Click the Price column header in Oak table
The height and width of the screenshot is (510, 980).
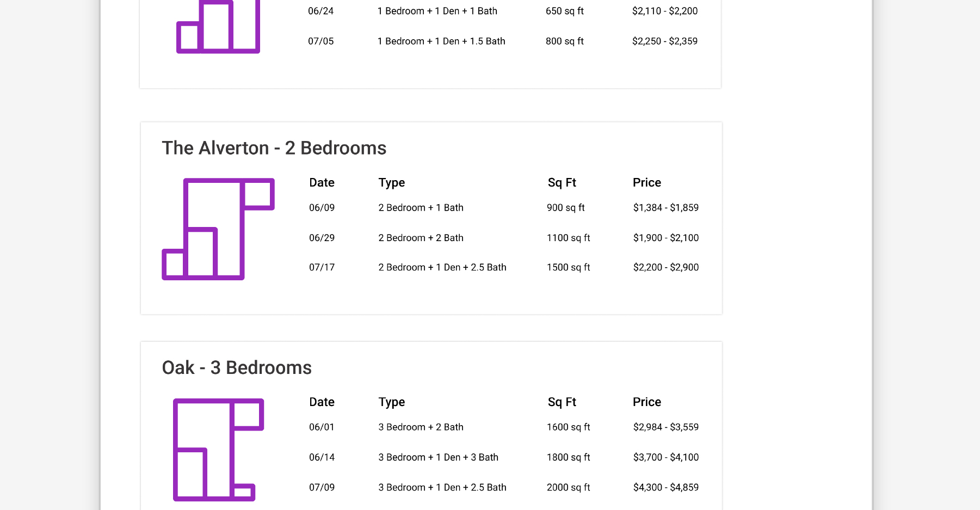click(x=646, y=402)
